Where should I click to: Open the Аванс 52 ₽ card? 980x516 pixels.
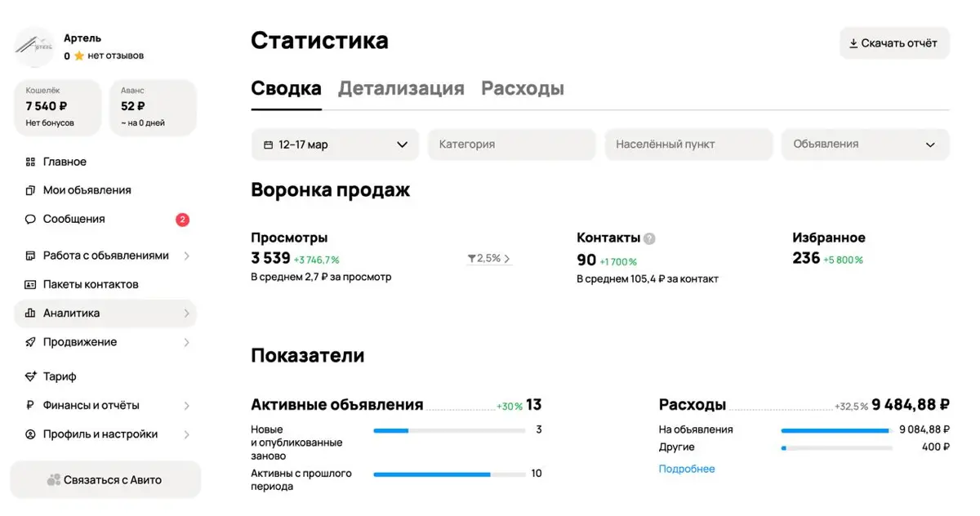tap(153, 107)
